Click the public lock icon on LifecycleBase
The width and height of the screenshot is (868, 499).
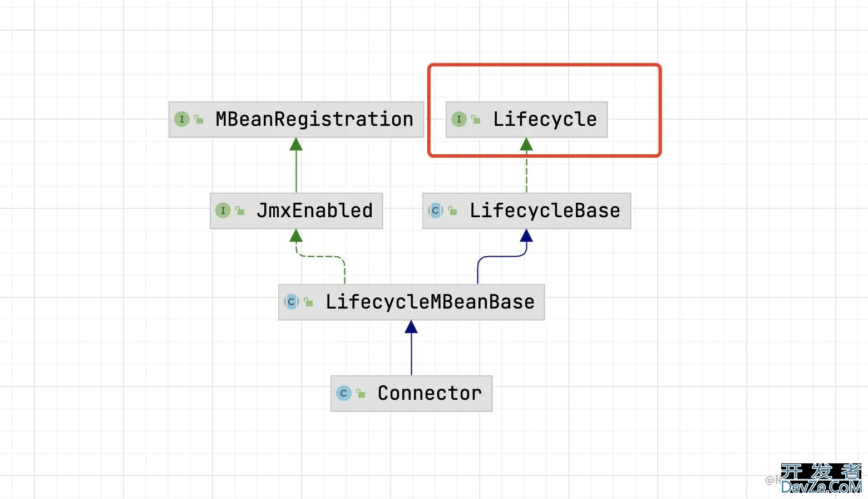(x=452, y=211)
